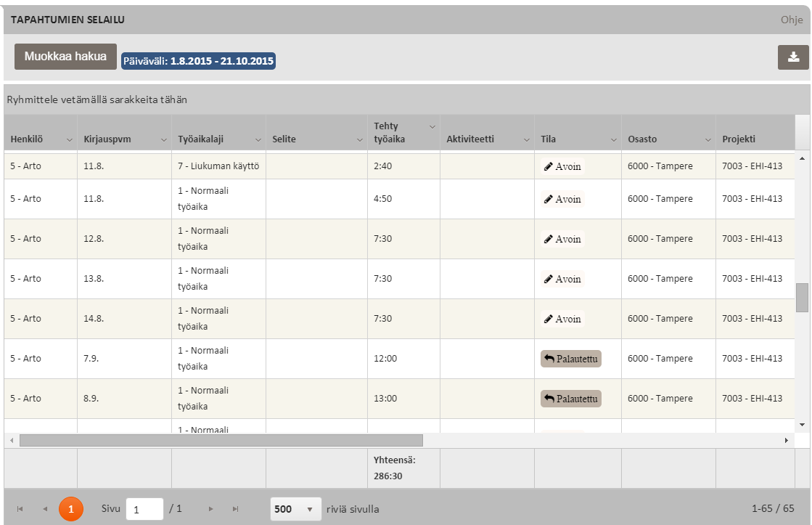Go to first page arrow icon
The image size is (812, 525).
click(x=20, y=509)
